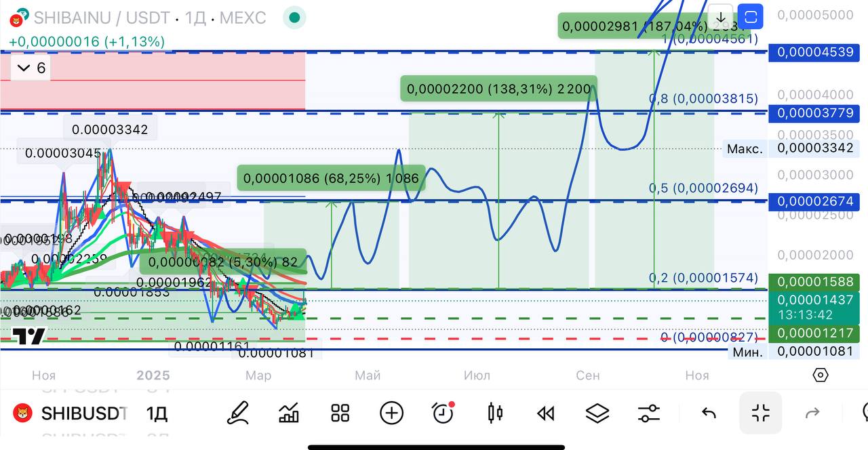Tap the Сен month label on time axis

[x=587, y=375]
